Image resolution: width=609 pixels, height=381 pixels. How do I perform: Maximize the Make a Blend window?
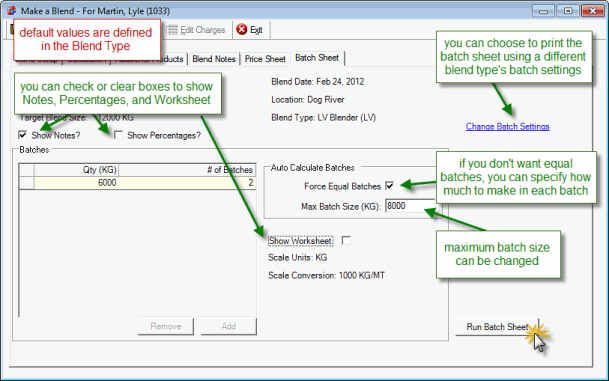(x=567, y=11)
